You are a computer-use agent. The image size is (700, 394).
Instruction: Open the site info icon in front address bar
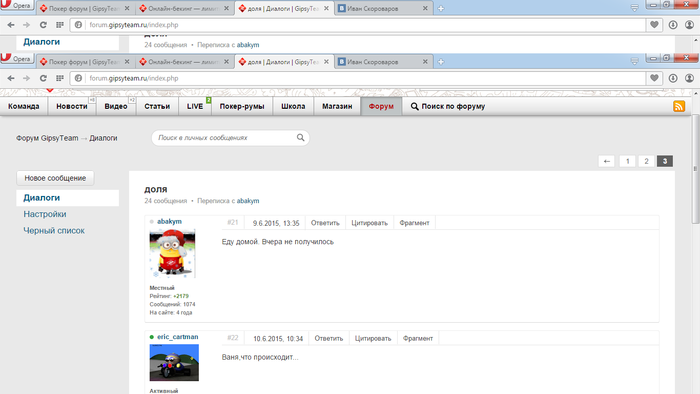click(79, 78)
